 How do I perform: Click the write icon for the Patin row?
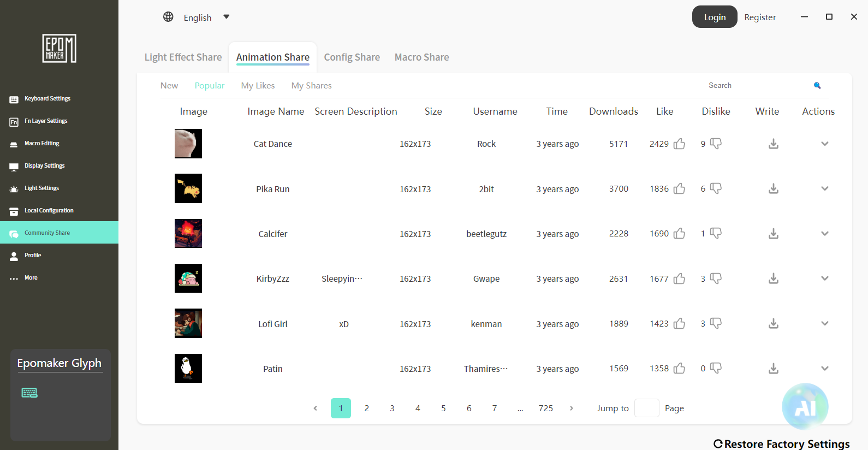click(773, 369)
